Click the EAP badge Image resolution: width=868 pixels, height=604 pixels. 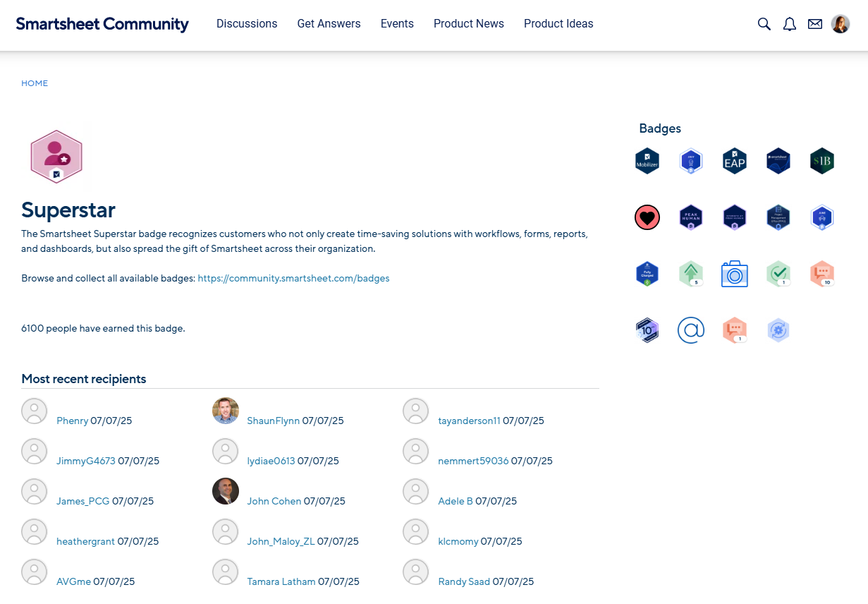click(735, 161)
